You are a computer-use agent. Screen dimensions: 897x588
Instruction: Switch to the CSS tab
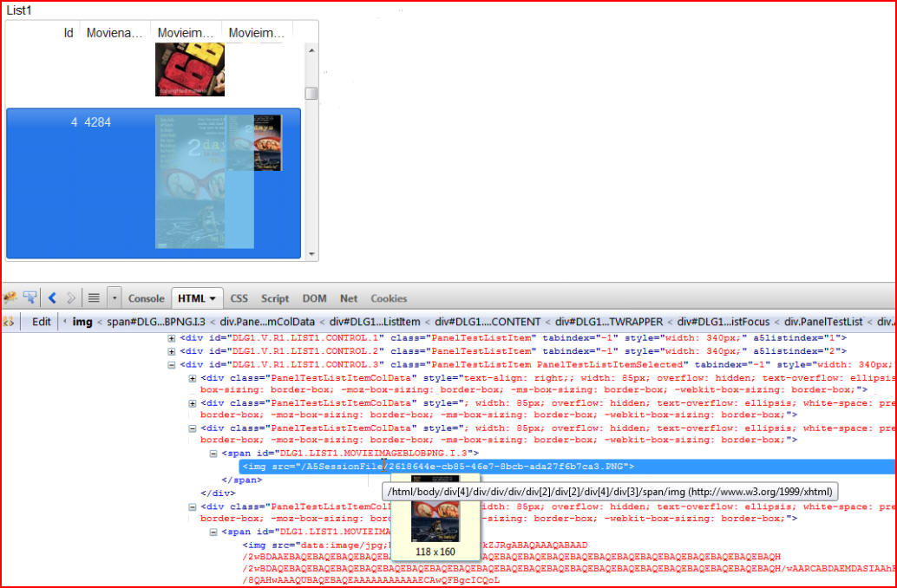point(239,298)
